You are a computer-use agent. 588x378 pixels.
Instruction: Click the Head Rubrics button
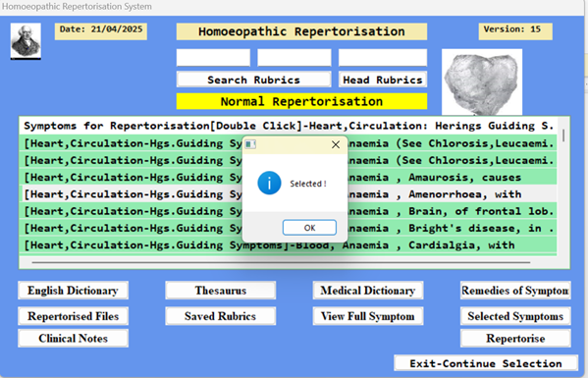point(383,80)
